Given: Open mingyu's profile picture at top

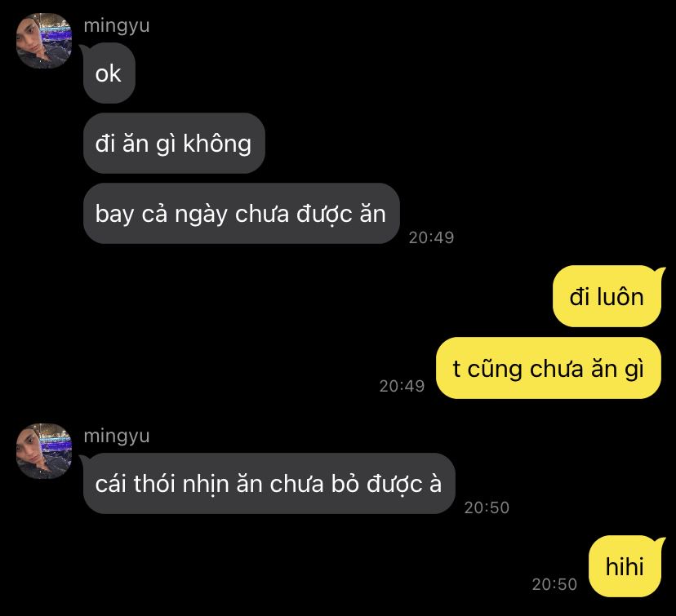Looking at the screenshot, I should point(44,41).
